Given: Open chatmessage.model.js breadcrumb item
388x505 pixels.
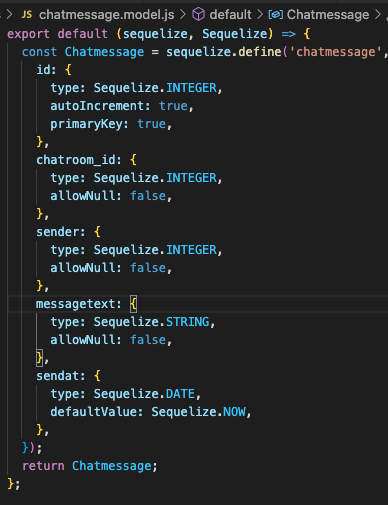Looking at the screenshot, I should click(106, 15).
